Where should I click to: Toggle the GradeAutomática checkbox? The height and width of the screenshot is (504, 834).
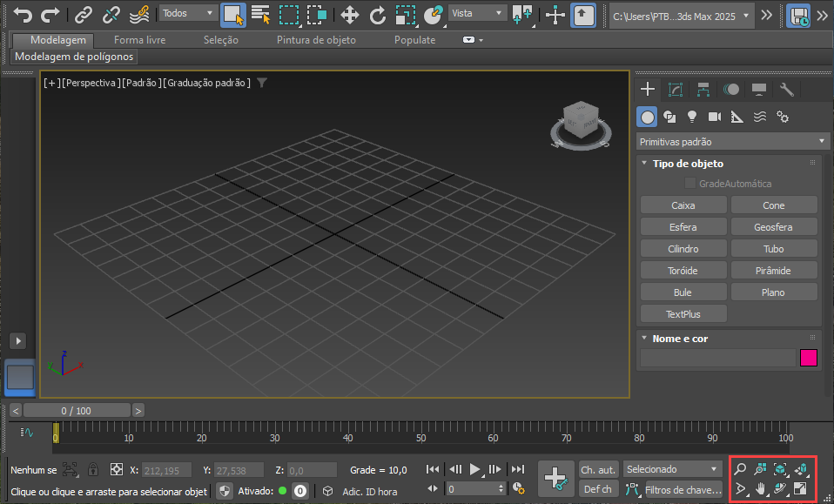pyautogui.click(x=689, y=184)
